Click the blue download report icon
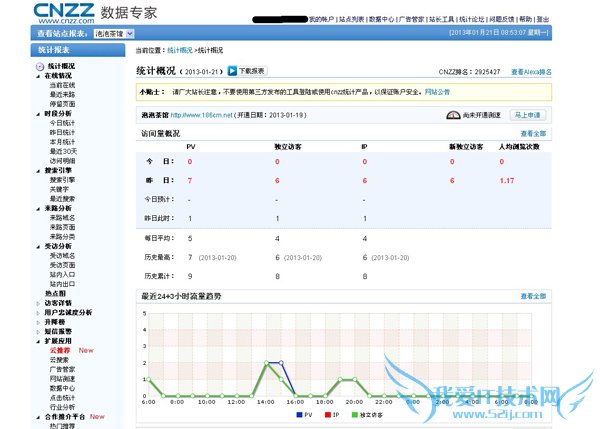This screenshot has width=600, height=429. point(232,71)
